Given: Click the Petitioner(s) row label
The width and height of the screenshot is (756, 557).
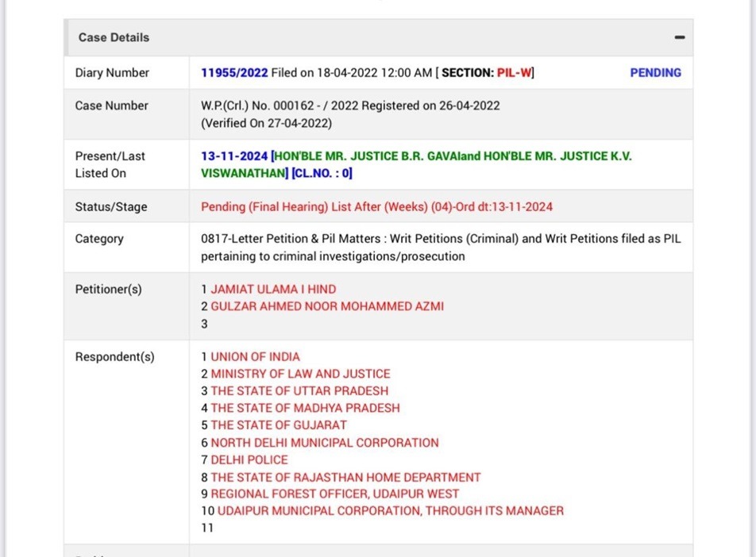Looking at the screenshot, I should pos(109,289).
